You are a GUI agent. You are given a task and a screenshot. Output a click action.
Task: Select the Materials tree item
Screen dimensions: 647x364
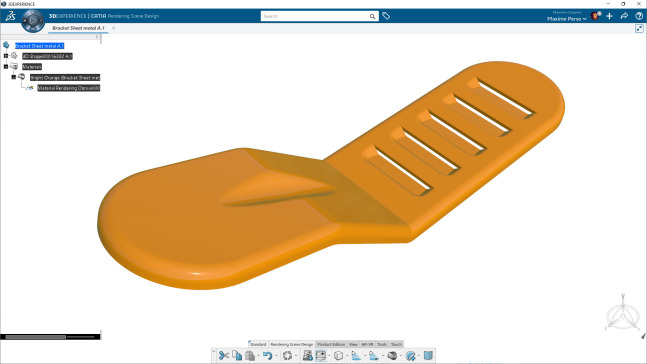32,67
